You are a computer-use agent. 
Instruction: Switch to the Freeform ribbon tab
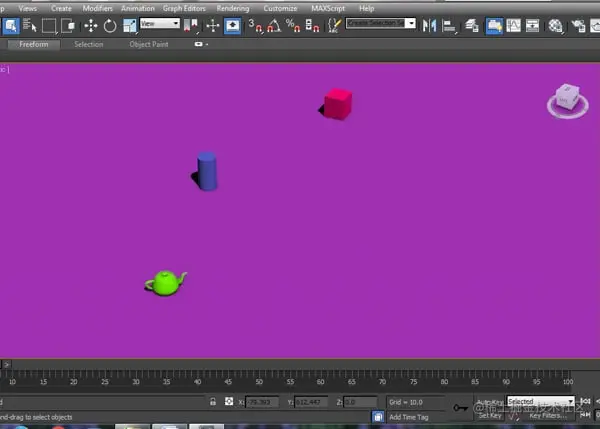(34, 44)
